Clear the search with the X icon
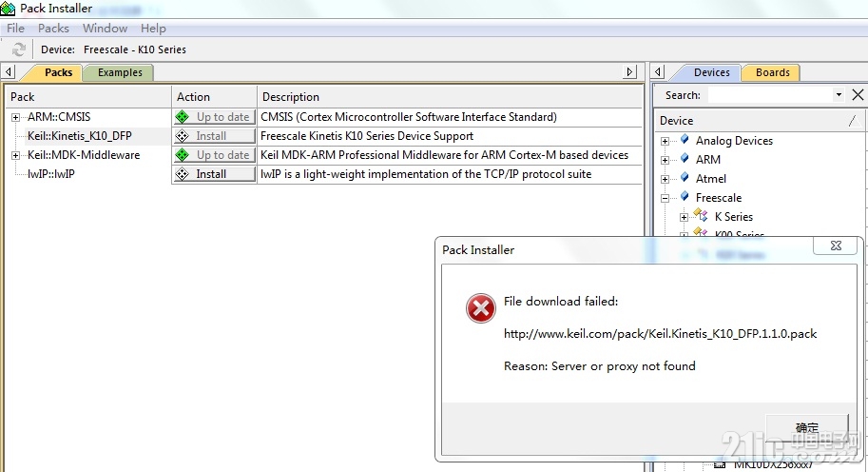This screenshot has width=868, height=472. tap(858, 95)
